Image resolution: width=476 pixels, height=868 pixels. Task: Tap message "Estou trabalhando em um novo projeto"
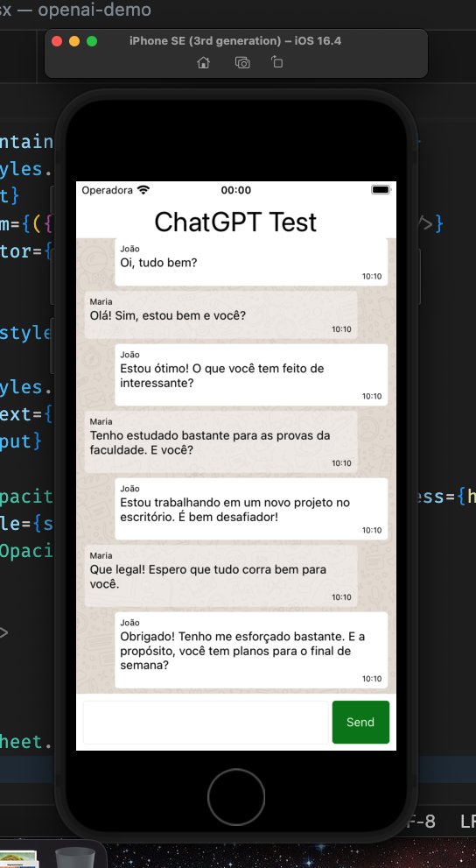(x=251, y=509)
